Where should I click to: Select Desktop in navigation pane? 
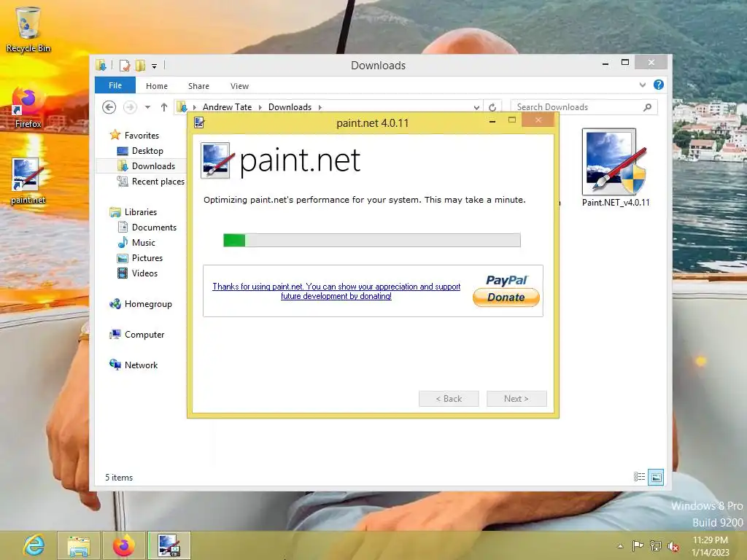coord(140,151)
